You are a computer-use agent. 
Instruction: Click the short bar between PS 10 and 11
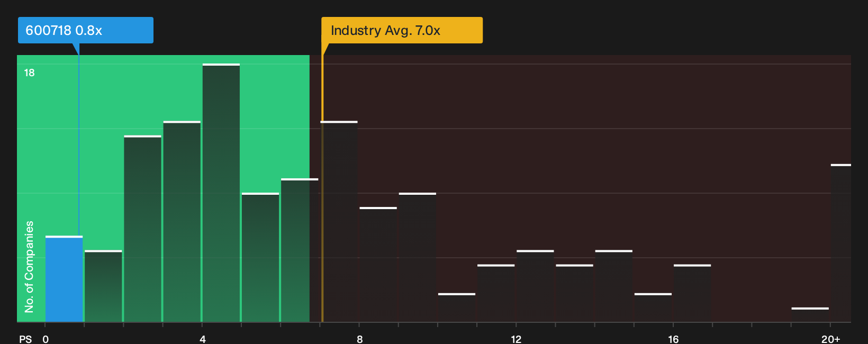tap(457, 307)
